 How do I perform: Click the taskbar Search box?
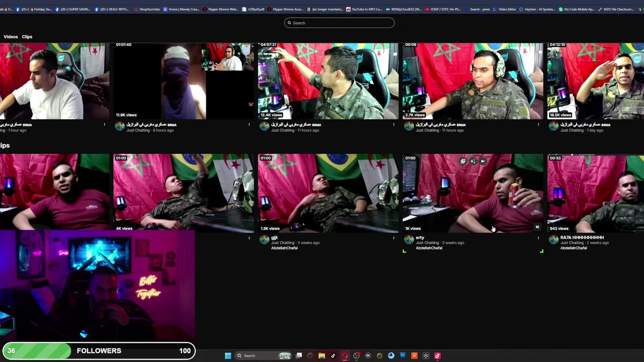tap(264, 355)
